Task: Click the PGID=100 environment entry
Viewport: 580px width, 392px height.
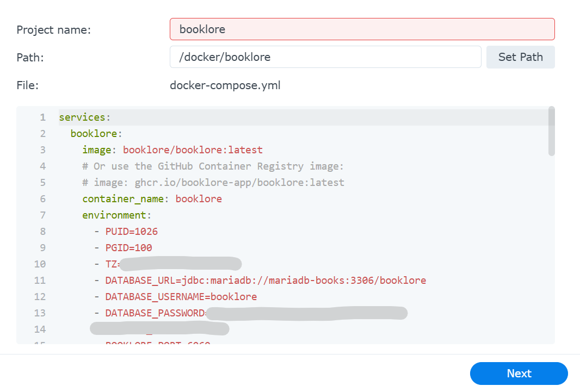Action: point(128,248)
